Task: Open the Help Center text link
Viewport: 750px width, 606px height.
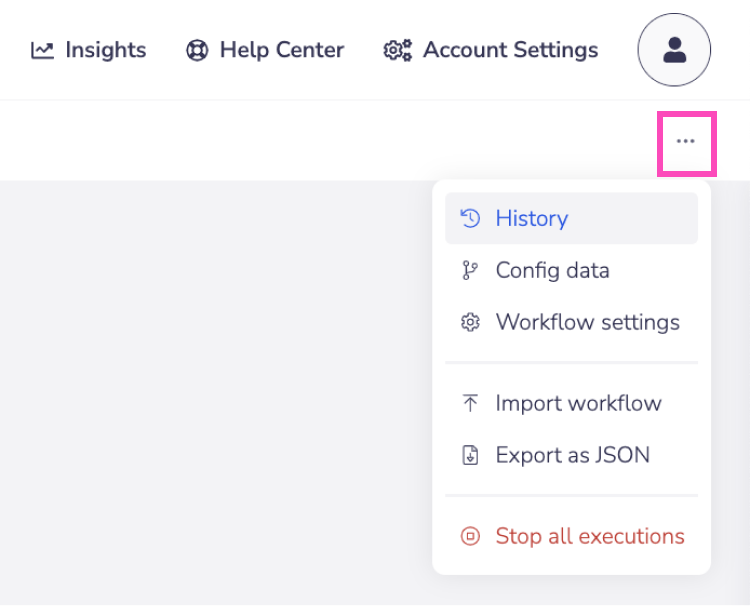Action: point(281,50)
